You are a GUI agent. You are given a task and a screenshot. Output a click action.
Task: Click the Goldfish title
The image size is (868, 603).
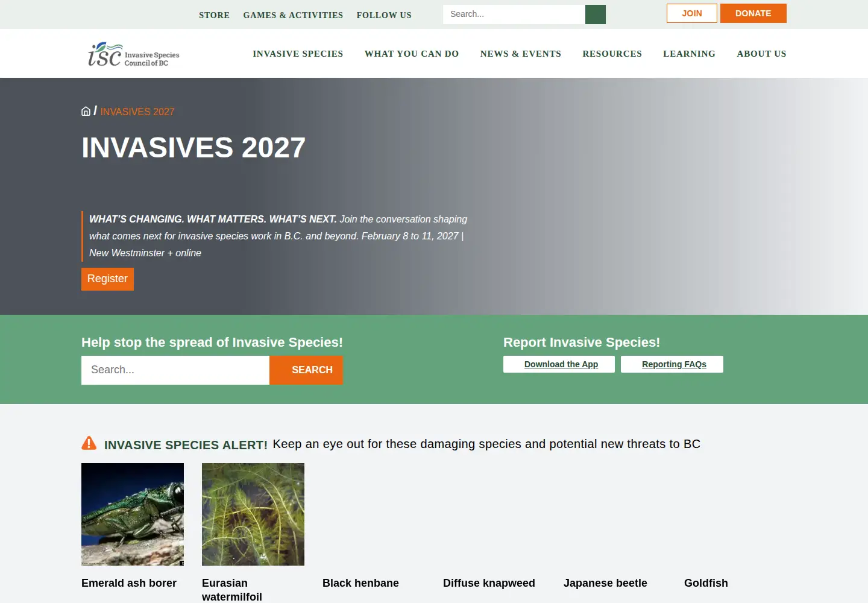pos(706,583)
